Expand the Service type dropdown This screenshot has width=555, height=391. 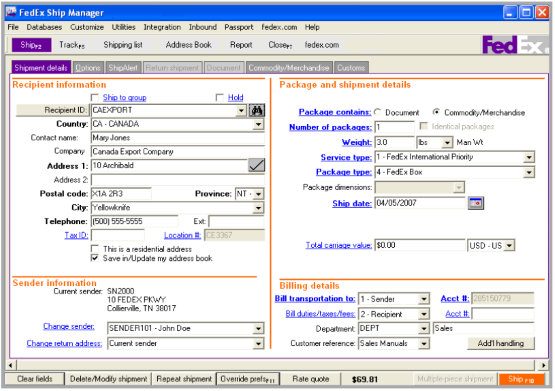529,157
